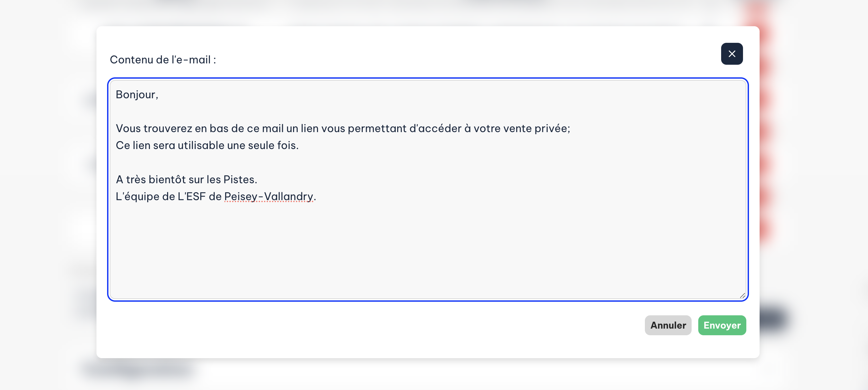Place cursor on the word "Pistes"

(x=239, y=180)
